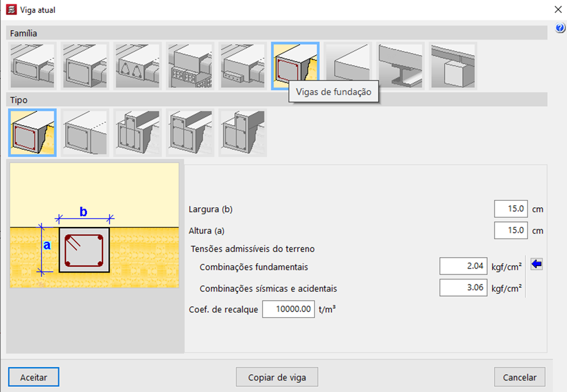Viewport: 567px width, 392px height.
Task: Click the Copiar de viga button
Action: (x=277, y=377)
